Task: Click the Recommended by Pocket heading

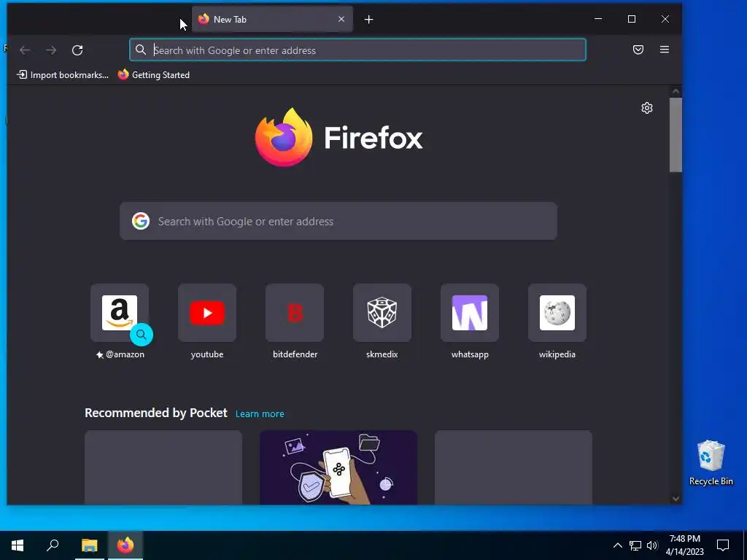Action: [x=156, y=413]
